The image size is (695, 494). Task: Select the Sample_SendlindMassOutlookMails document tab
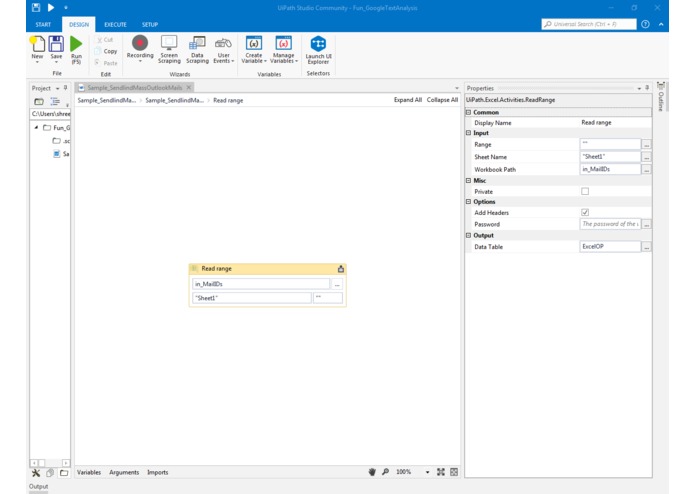click(135, 87)
